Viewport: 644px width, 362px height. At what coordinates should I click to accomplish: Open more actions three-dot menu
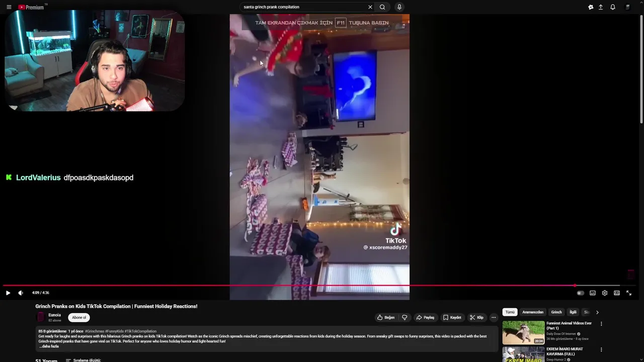pyautogui.click(x=494, y=317)
